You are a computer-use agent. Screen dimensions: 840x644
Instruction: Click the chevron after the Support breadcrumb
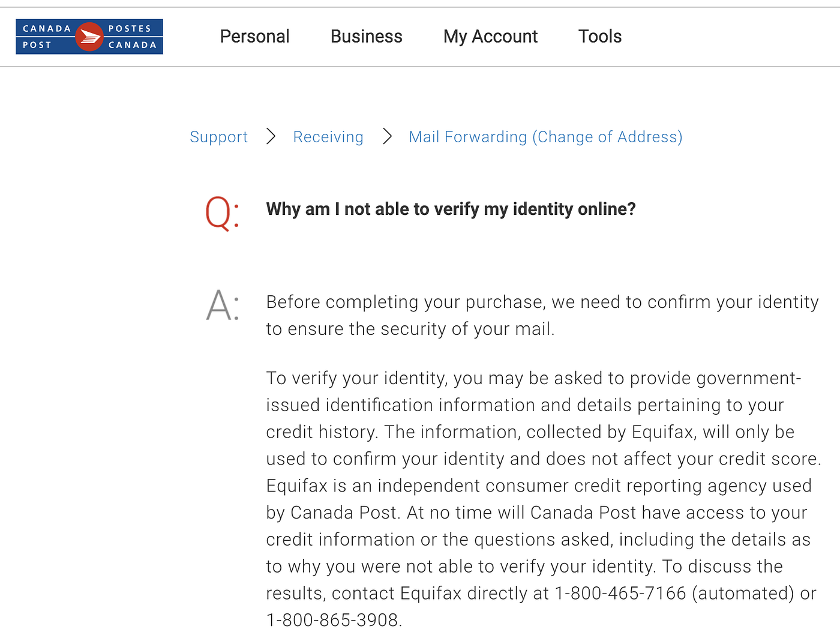[x=271, y=137]
